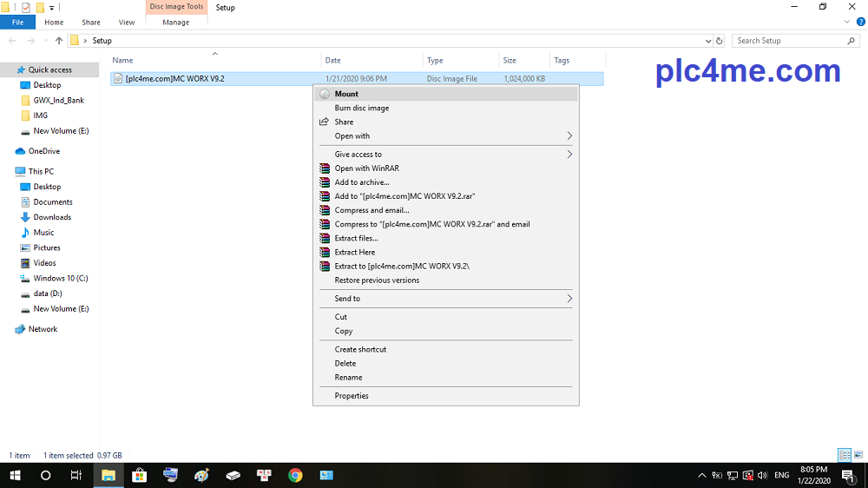Select Add to archive... entry
Viewport: 868px width, 488px height.
445,182
